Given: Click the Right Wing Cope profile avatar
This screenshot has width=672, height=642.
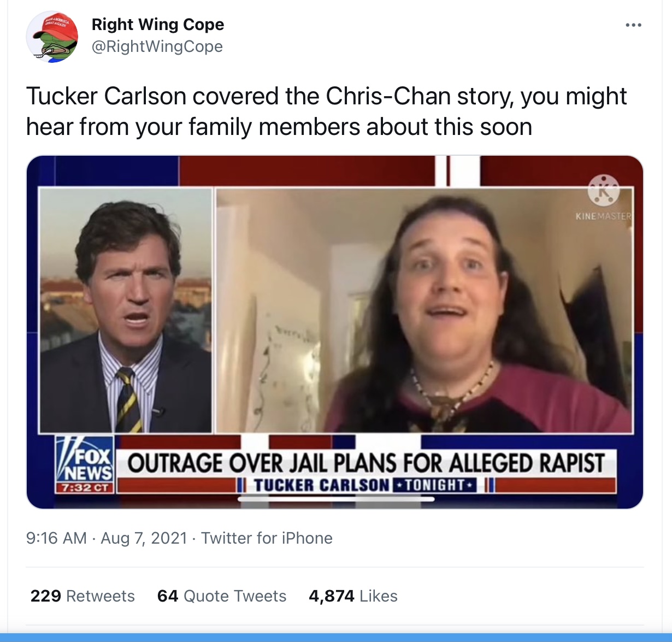Looking at the screenshot, I should tap(52, 37).
